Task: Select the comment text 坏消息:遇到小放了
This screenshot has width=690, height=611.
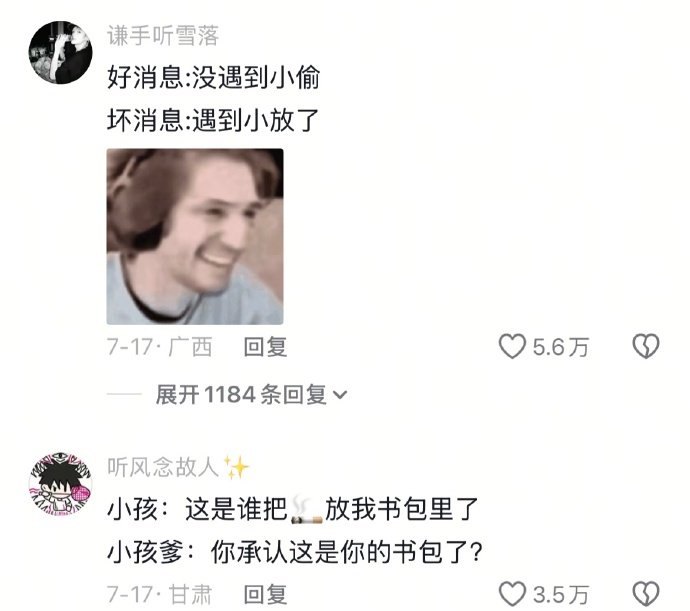Action: tap(213, 120)
